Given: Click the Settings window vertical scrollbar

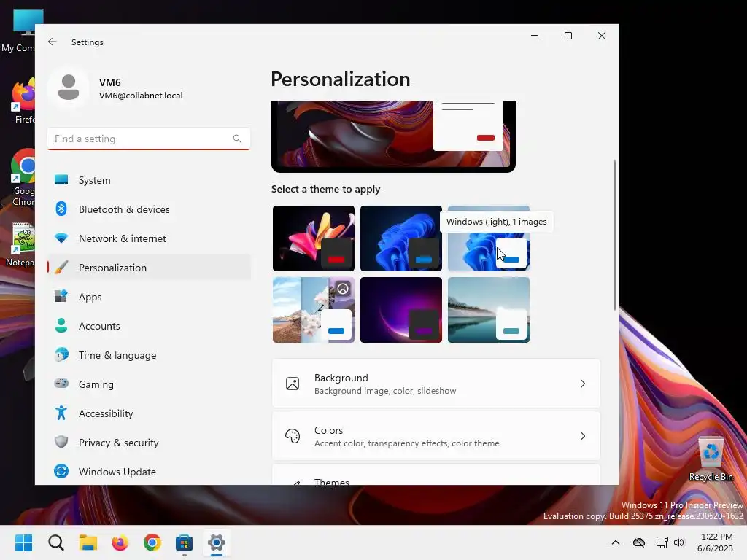Looking at the screenshot, I should point(614,234).
